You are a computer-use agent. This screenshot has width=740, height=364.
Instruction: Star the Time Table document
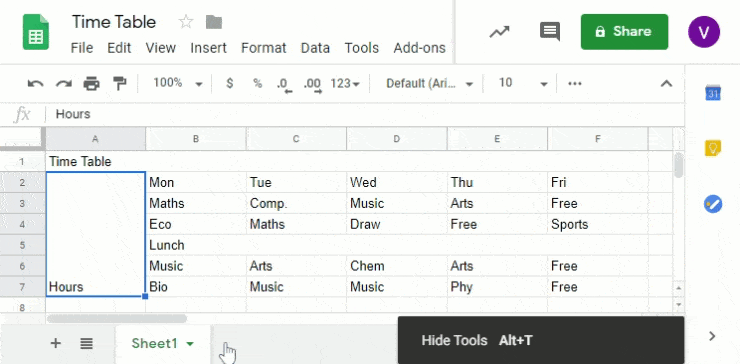tap(185, 22)
